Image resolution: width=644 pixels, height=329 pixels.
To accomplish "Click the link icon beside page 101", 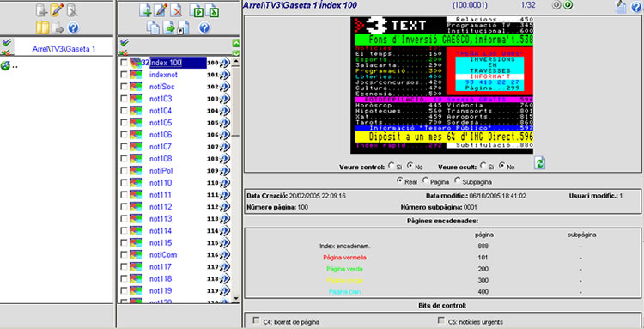I will pos(224,75).
